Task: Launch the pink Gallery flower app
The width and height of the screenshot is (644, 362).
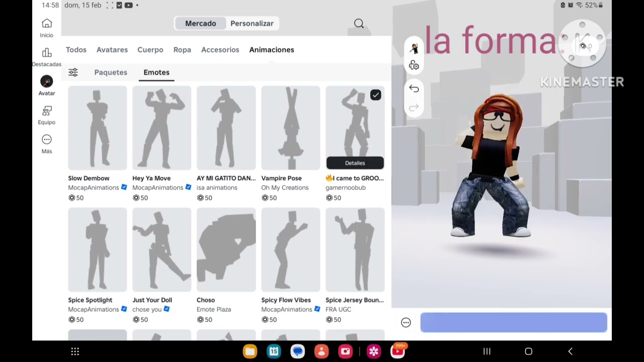Action: (373, 351)
